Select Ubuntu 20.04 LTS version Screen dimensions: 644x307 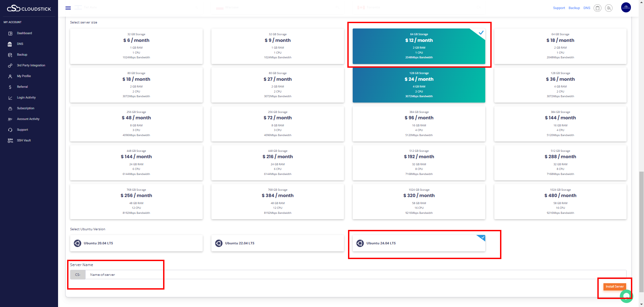coord(136,243)
